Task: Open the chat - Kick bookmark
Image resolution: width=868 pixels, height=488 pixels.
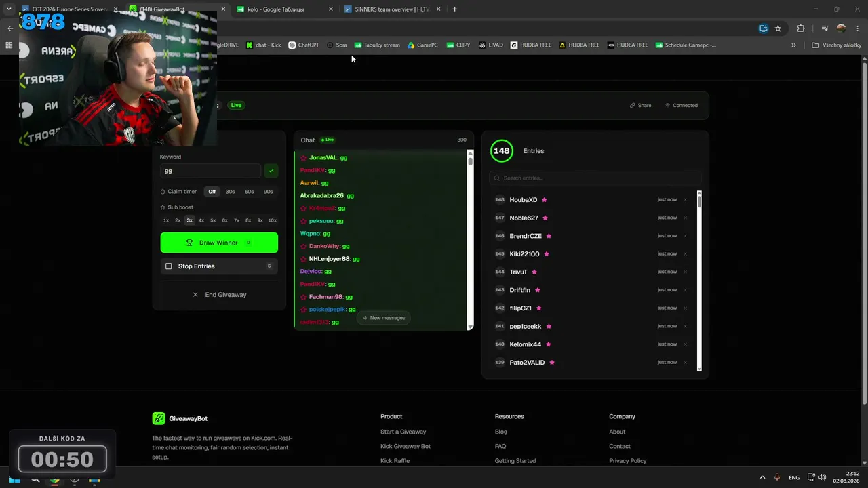Action: click(264, 45)
